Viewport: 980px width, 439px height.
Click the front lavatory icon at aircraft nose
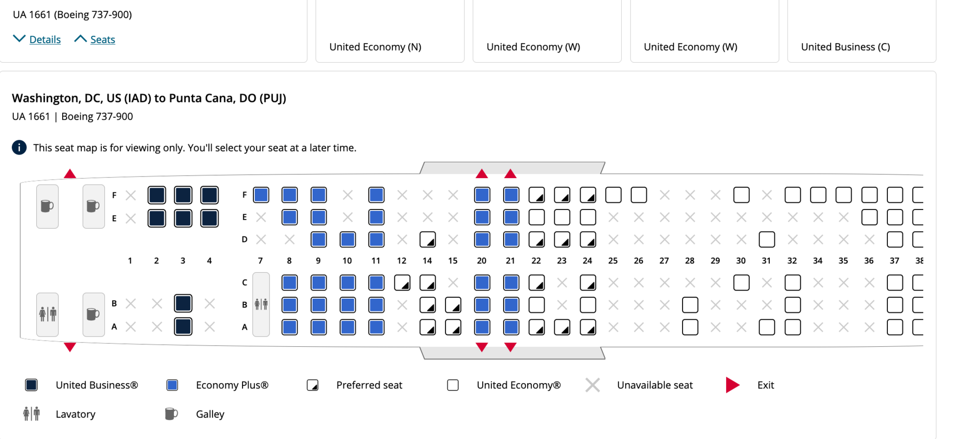[48, 314]
